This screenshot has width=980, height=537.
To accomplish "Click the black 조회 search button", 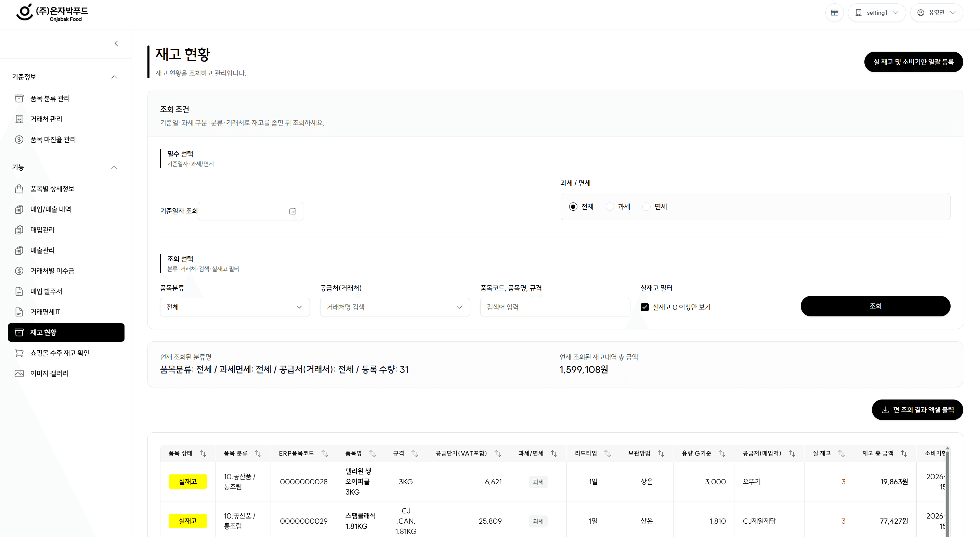I will (x=875, y=306).
